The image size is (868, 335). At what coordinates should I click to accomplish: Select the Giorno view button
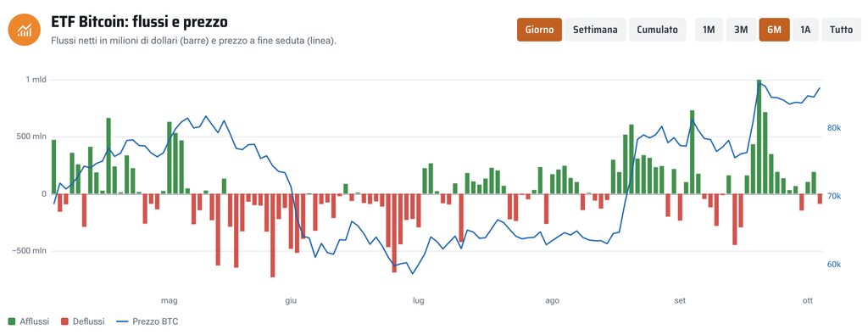[x=539, y=30]
